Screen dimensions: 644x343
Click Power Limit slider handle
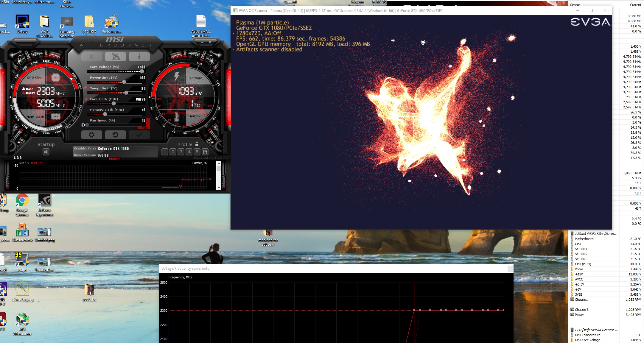pos(124,82)
